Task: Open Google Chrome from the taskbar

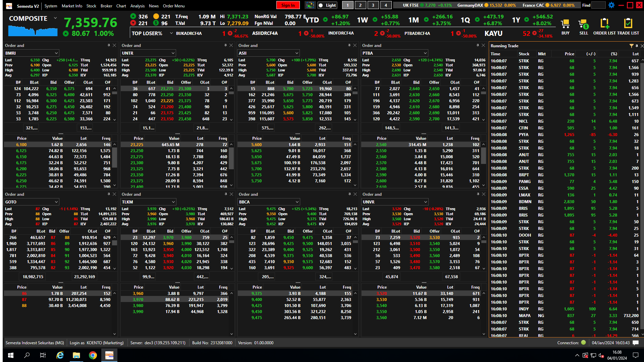Action: tap(93, 355)
